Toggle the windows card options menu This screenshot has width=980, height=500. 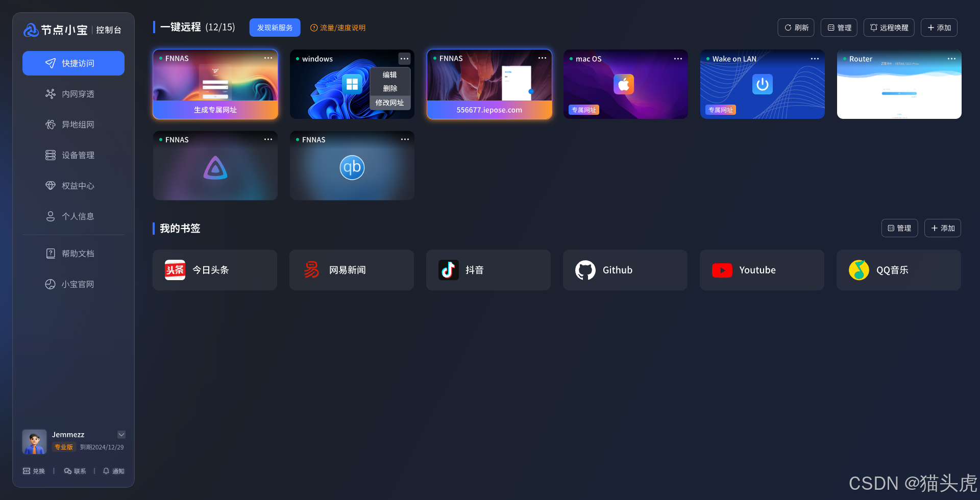click(x=404, y=59)
